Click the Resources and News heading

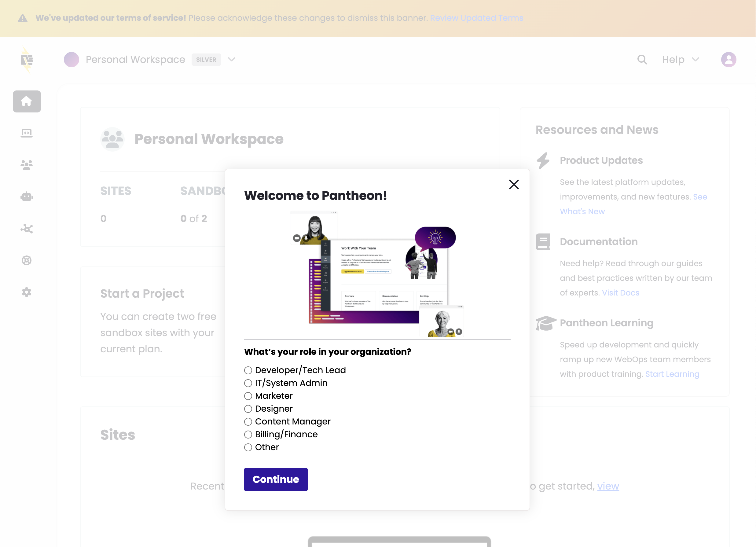pos(597,130)
